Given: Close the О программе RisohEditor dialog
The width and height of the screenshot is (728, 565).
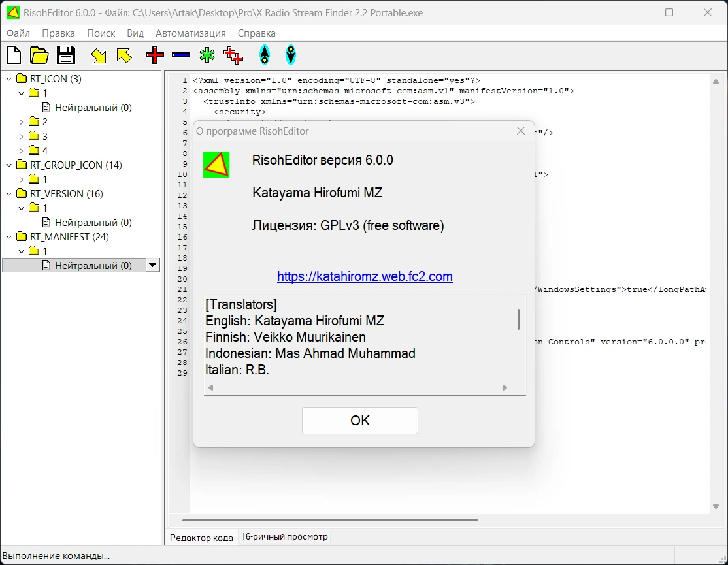Looking at the screenshot, I should (521, 131).
